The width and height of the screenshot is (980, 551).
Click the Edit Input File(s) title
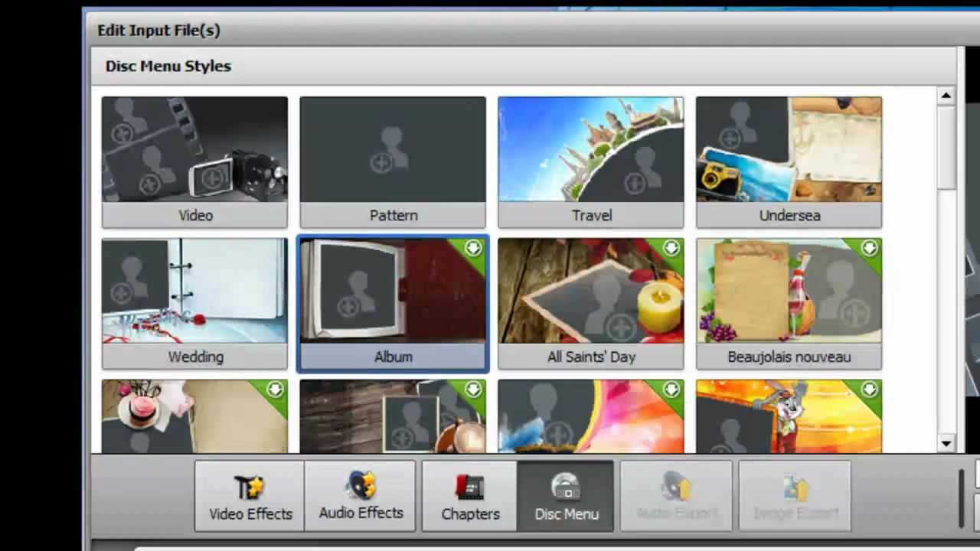point(158,31)
